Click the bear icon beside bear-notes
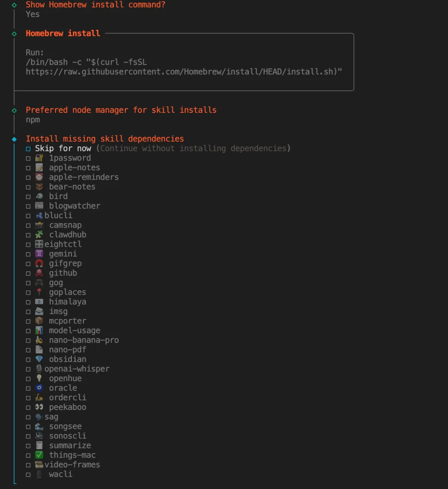 [39, 187]
